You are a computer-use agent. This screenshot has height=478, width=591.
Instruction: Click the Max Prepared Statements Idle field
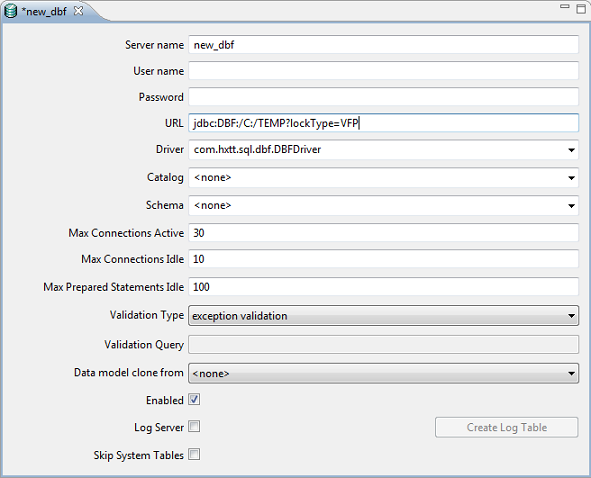pos(383,287)
